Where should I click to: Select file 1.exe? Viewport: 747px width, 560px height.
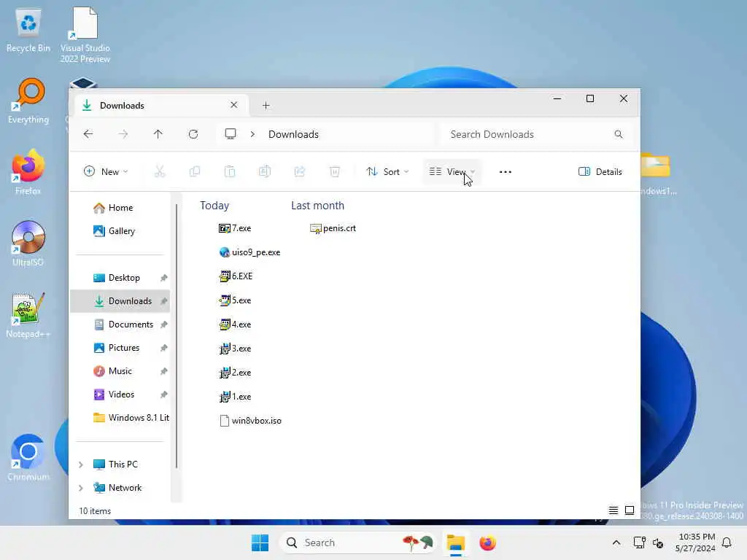pos(234,397)
